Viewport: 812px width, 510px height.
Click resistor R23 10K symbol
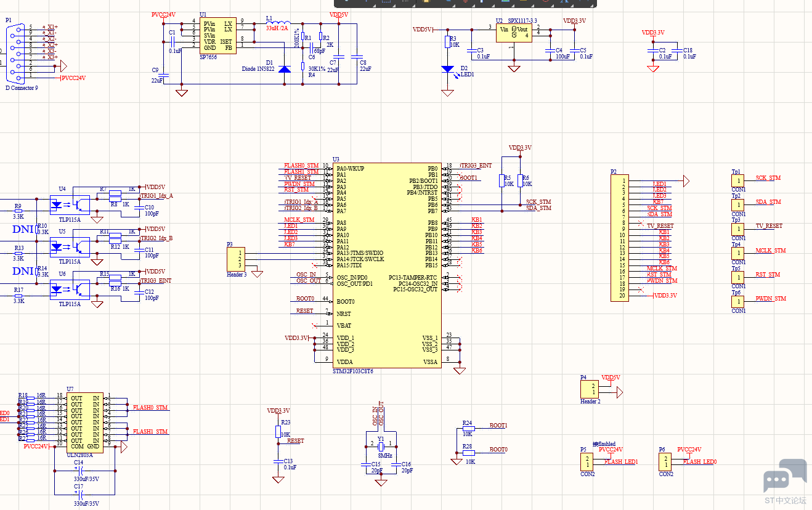click(278, 431)
